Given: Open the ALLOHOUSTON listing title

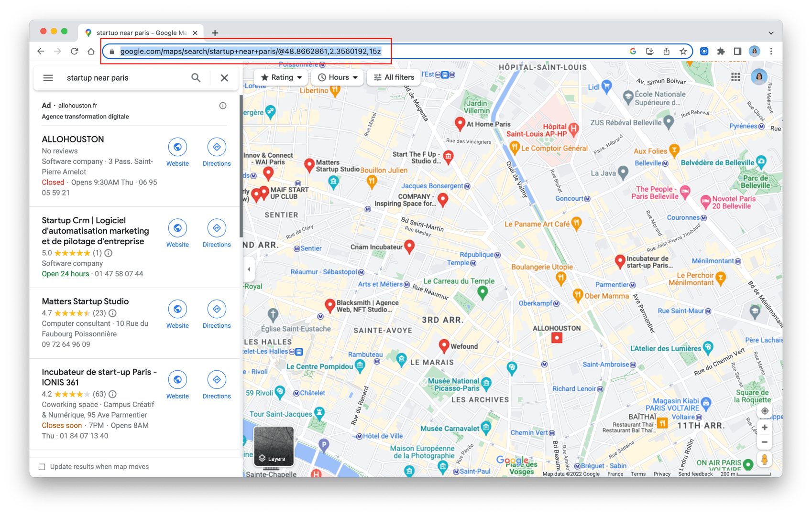Looking at the screenshot, I should click(x=73, y=140).
